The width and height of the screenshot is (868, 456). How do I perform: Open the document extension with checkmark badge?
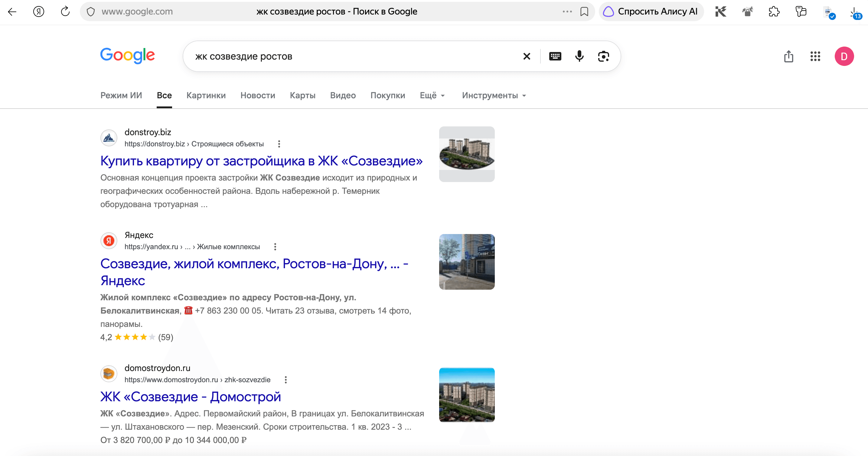pos(829,13)
